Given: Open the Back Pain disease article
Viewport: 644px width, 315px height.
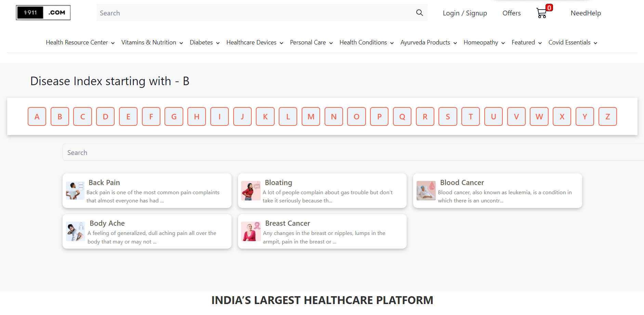Looking at the screenshot, I should click(104, 182).
